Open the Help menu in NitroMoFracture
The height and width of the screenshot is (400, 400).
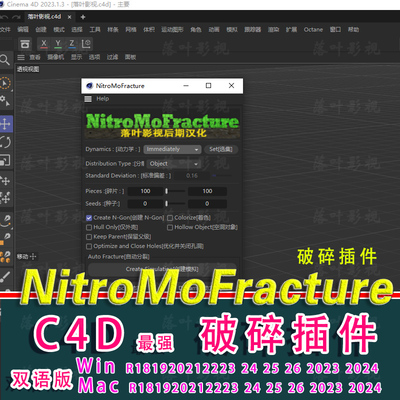[103, 99]
